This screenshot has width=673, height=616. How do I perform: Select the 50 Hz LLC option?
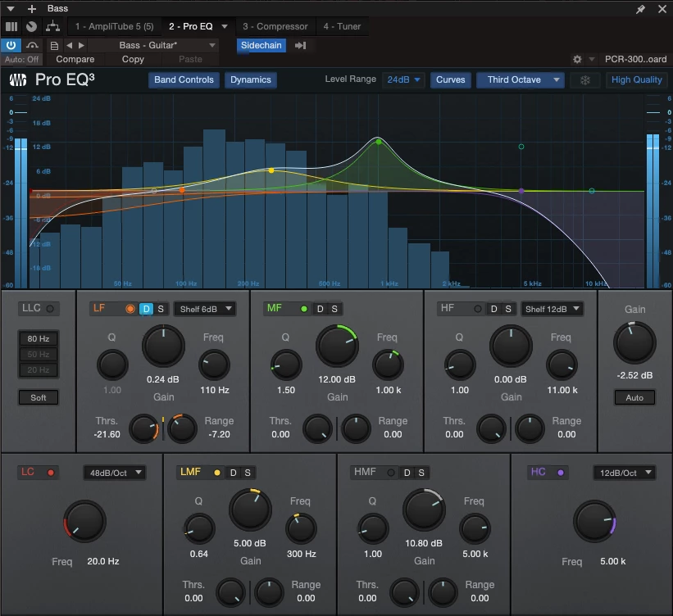point(38,355)
